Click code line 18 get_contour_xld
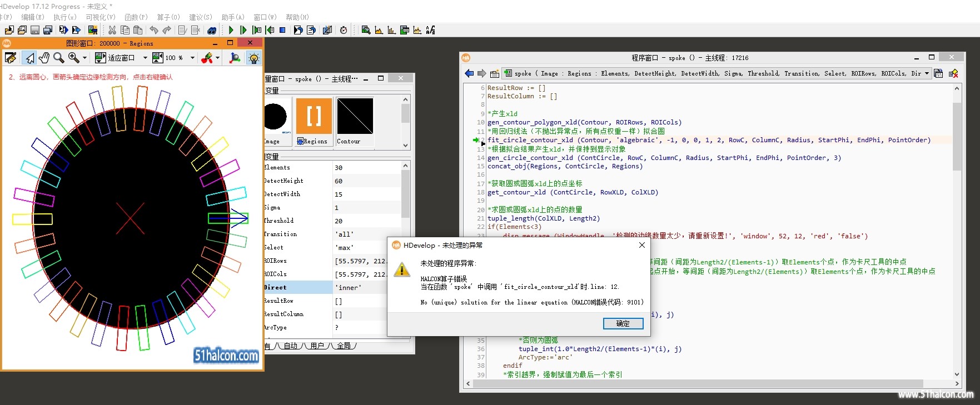The height and width of the screenshot is (405, 980). tap(573, 192)
